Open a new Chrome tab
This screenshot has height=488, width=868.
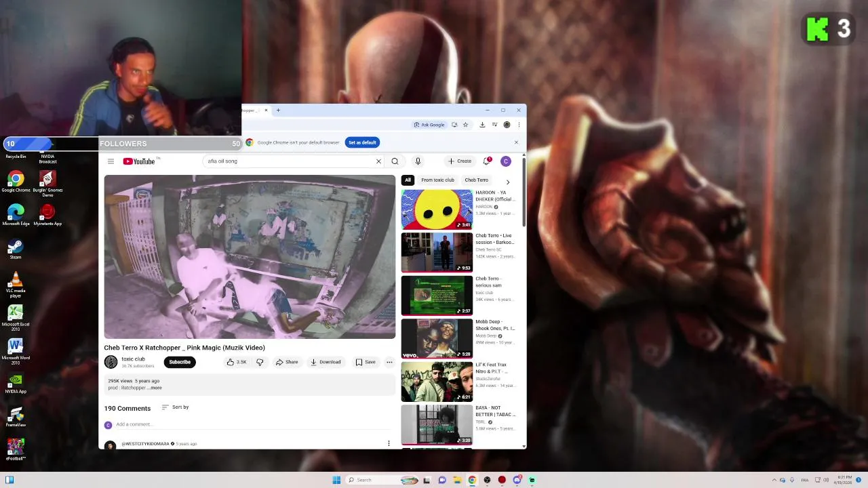(278, 110)
